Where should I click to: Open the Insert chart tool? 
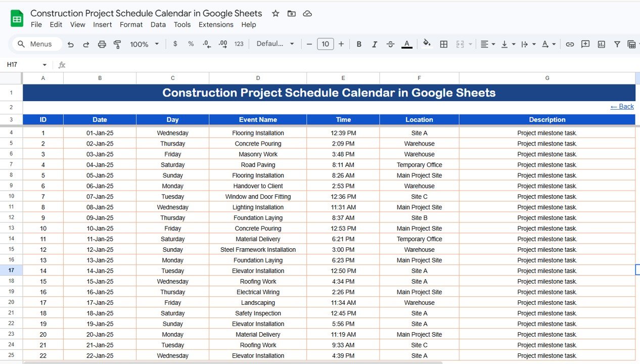[x=601, y=44]
